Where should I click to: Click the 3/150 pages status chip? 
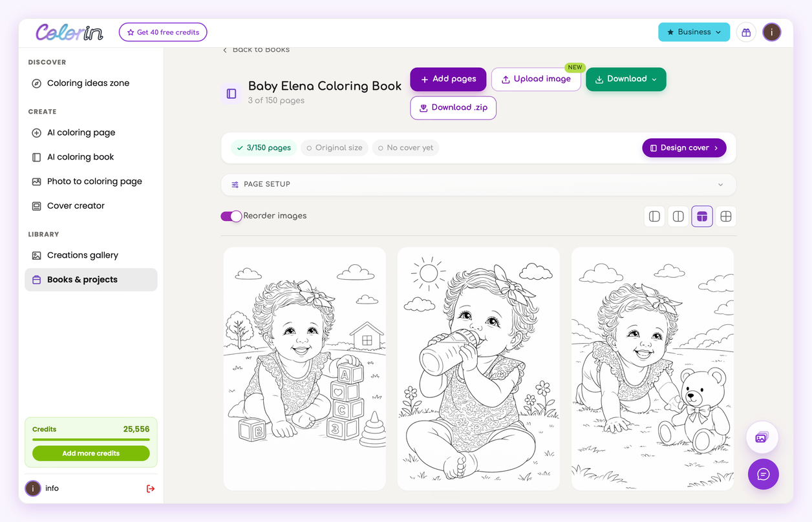[x=264, y=148]
